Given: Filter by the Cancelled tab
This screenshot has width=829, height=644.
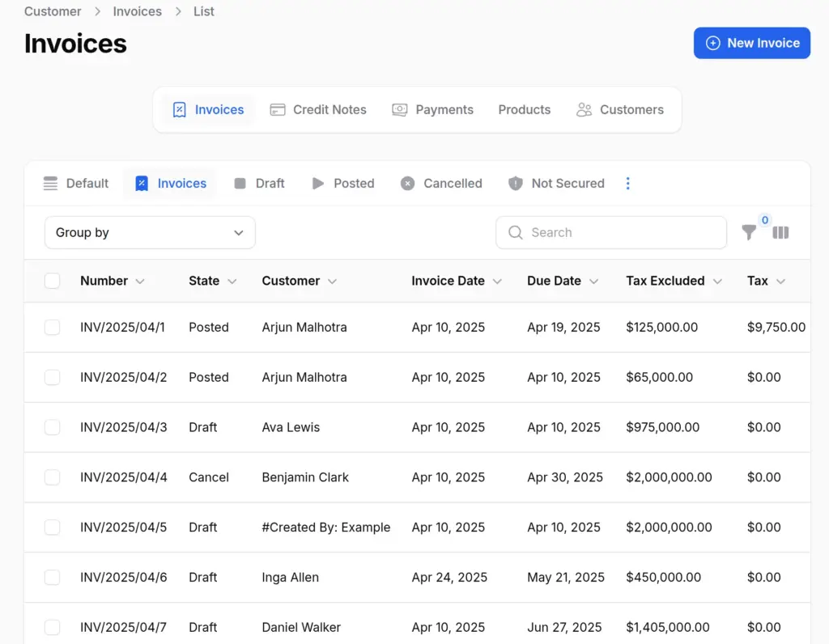Looking at the screenshot, I should (441, 184).
